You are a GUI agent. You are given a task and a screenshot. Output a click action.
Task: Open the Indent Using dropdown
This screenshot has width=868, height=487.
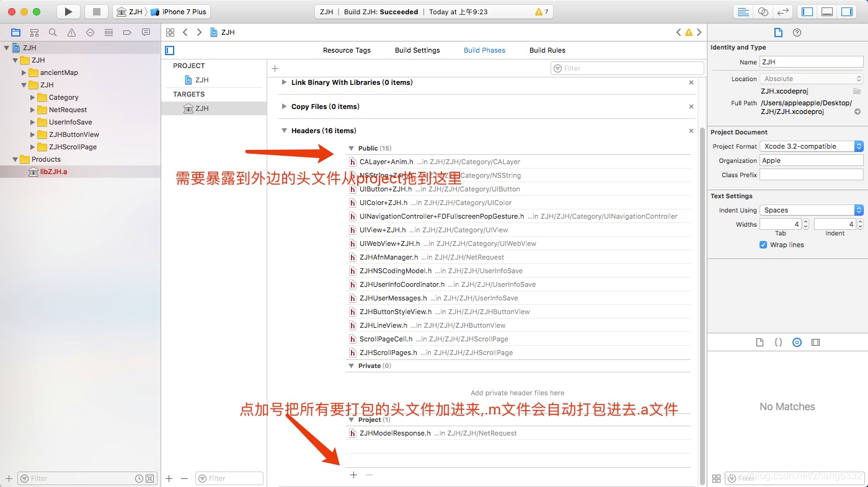tap(812, 210)
